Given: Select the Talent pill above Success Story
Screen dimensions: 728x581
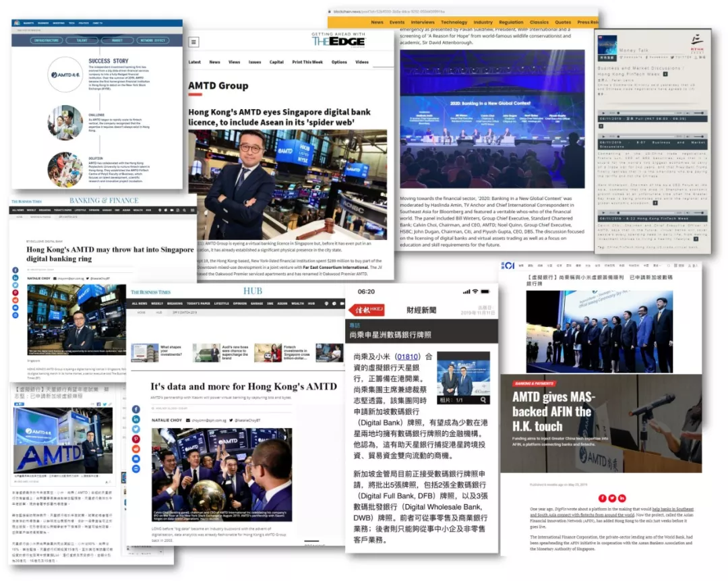Looking at the screenshot, I should point(82,40).
